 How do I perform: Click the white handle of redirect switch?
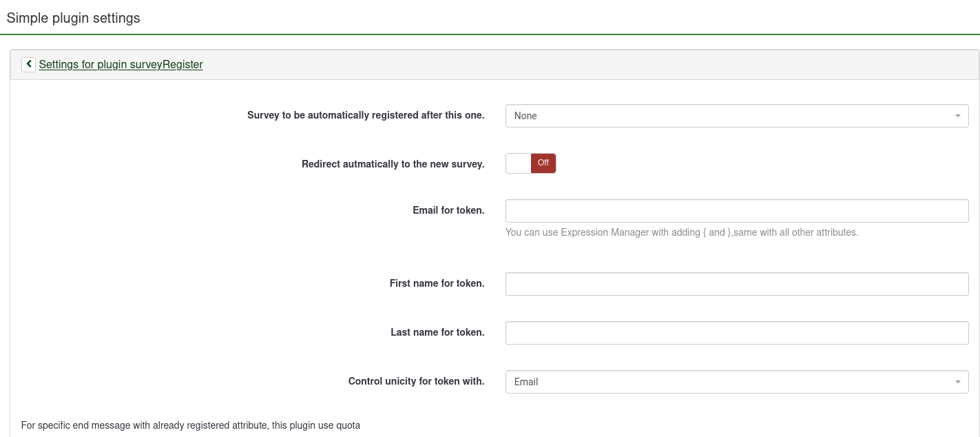pyautogui.click(x=518, y=163)
